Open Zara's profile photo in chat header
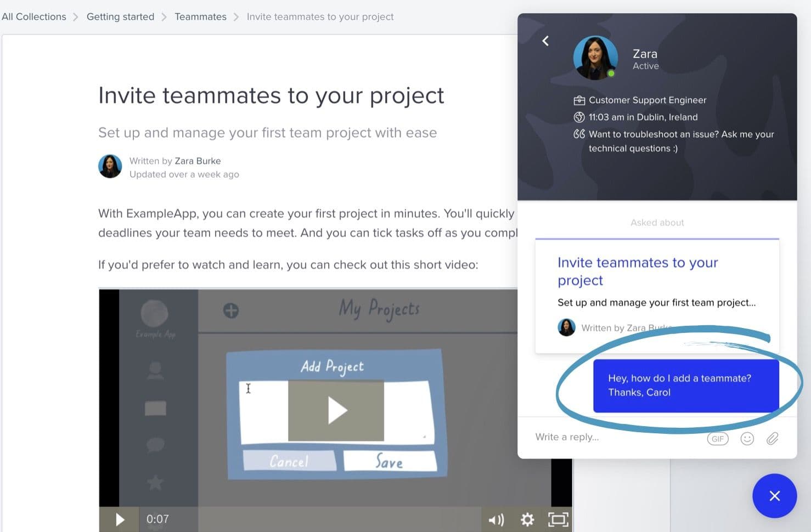811x532 pixels. click(x=595, y=58)
